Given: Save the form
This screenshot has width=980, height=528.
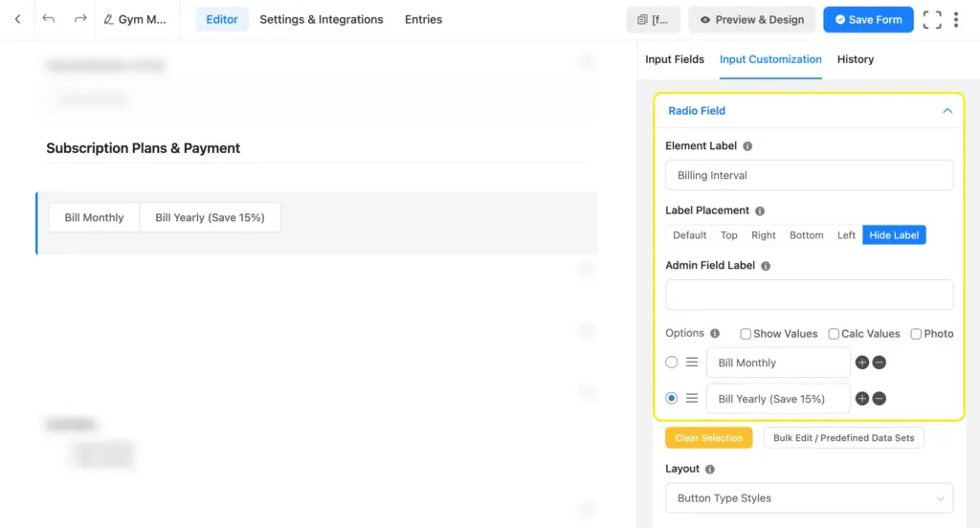Looking at the screenshot, I should (868, 19).
